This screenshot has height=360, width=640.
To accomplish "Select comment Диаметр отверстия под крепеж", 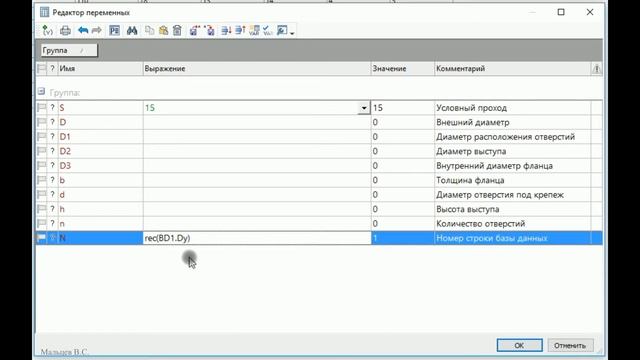I will point(500,195).
